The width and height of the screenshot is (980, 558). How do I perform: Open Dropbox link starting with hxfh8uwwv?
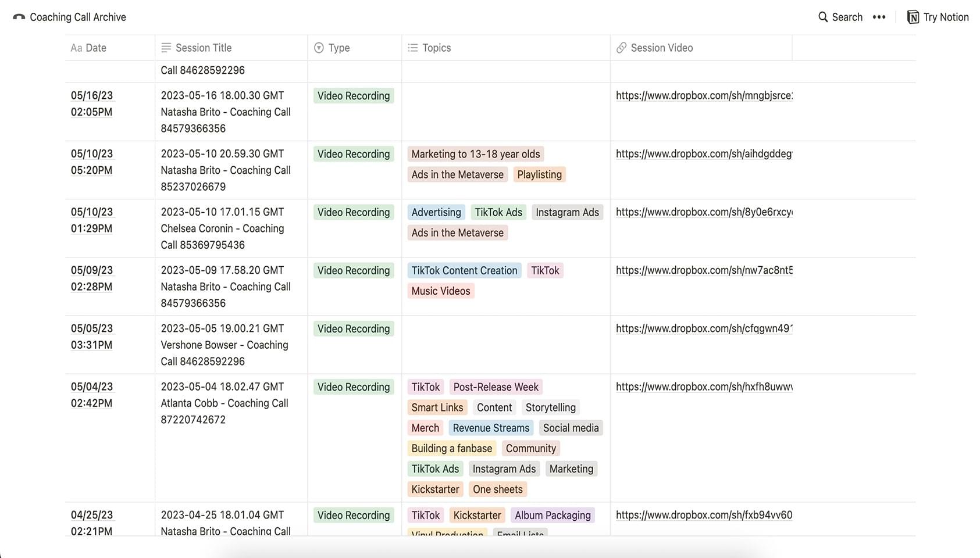coord(704,387)
